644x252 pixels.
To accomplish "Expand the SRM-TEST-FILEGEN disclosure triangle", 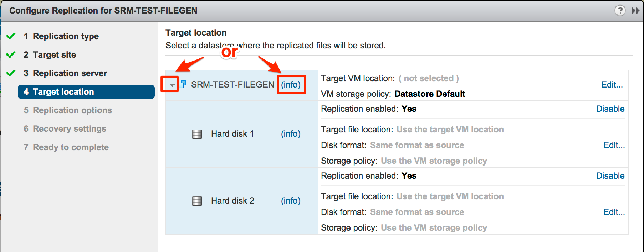I will (172, 85).
